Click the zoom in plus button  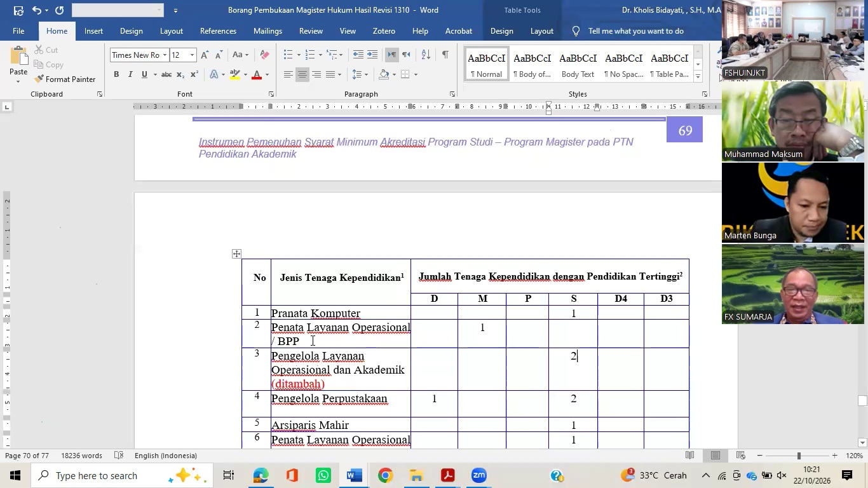click(834, 456)
